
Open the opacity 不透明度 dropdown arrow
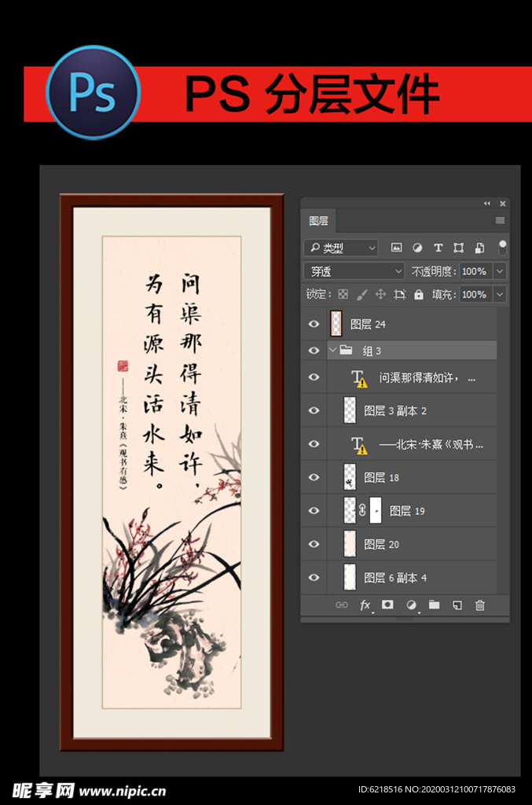[500, 271]
